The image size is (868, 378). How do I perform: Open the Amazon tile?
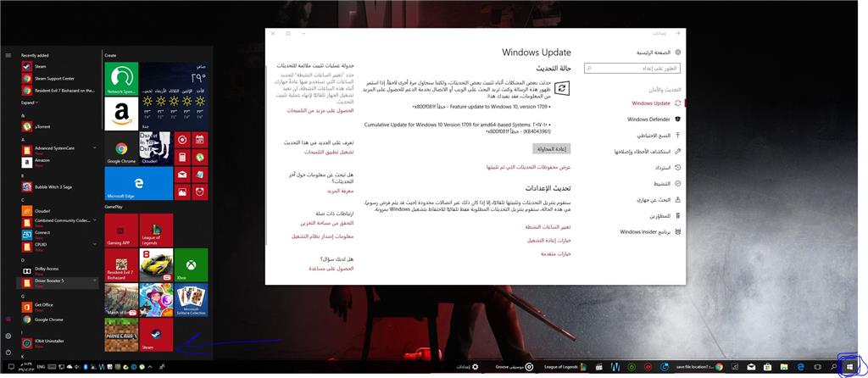(121, 114)
